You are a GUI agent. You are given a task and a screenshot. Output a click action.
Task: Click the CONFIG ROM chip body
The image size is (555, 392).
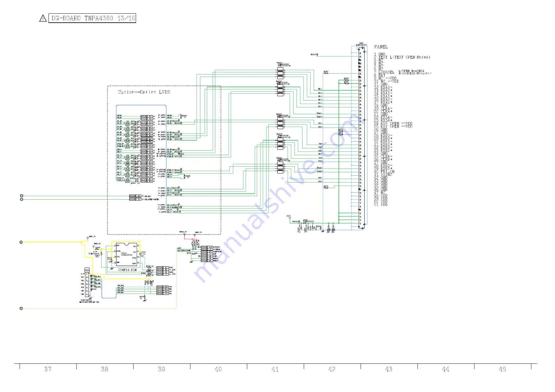pyautogui.click(x=126, y=254)
